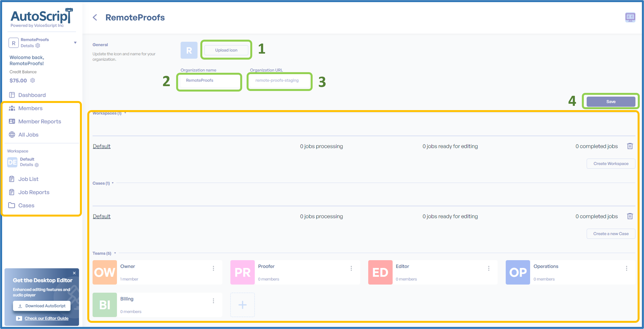Click the Job Reports clipboard icon
Image resolution: width=644 pixels, height=329 pixels.
point(12,192)
